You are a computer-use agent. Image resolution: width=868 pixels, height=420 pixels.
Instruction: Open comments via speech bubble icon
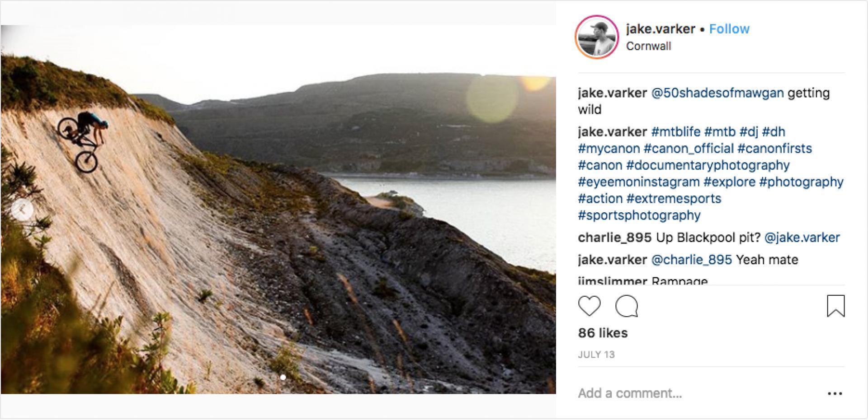[627, 306]
